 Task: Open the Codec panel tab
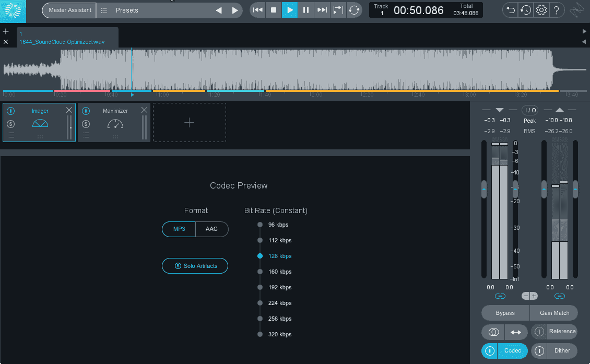(513, 351)
